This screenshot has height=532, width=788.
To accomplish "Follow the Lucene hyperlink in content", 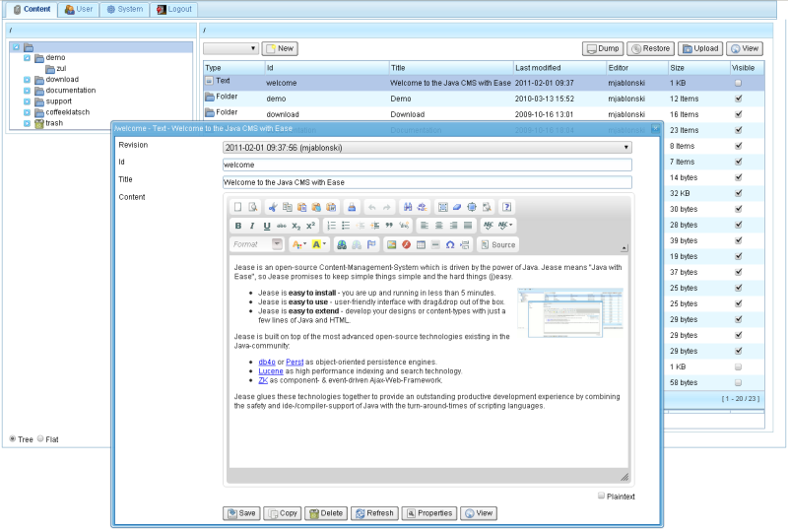I will pyautogui.click(x=271, y=371).
